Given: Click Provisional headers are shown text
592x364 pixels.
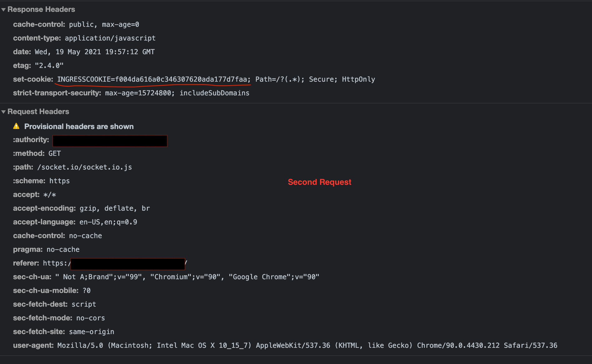Looking at the screenshot, I should coord(79,127).
